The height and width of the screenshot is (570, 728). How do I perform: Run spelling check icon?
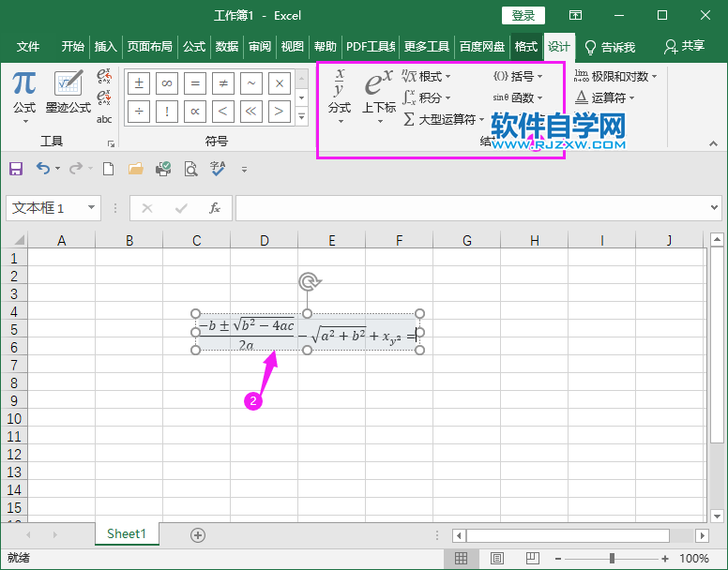pos(218,169)
